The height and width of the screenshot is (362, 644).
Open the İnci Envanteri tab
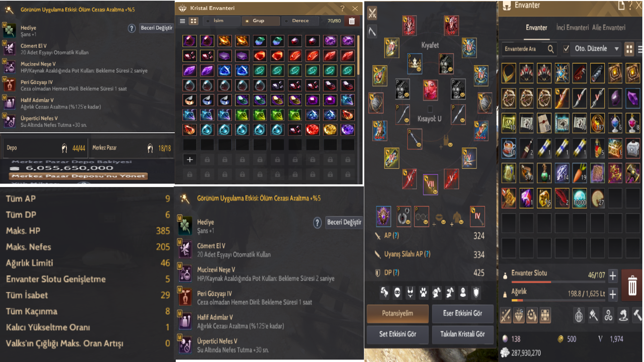click(573, 27)
